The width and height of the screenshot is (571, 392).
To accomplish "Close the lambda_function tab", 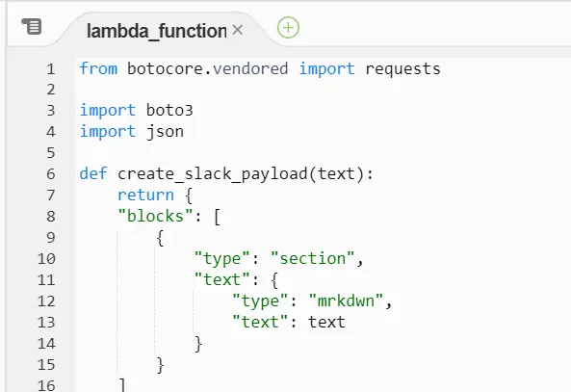I will tap(238, 30).
